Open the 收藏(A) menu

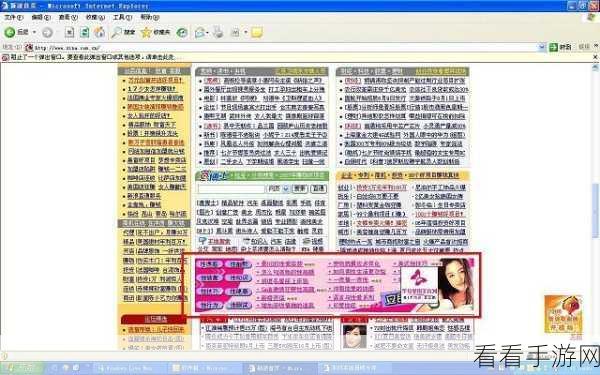point(95,17)
